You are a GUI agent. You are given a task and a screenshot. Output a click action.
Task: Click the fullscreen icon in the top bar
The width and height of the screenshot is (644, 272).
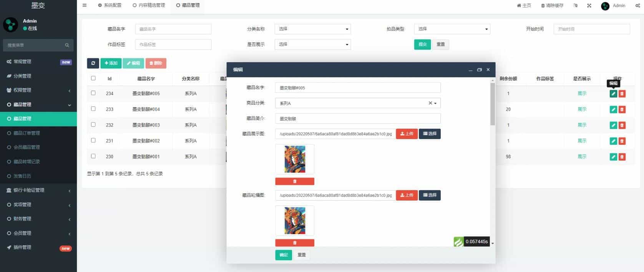point(589,6)
